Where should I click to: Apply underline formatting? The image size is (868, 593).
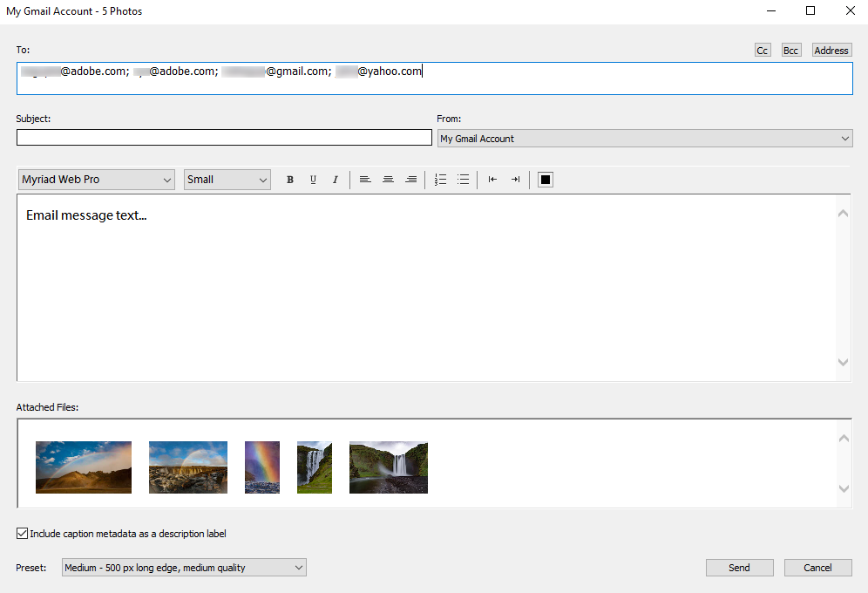pos(313,180)
